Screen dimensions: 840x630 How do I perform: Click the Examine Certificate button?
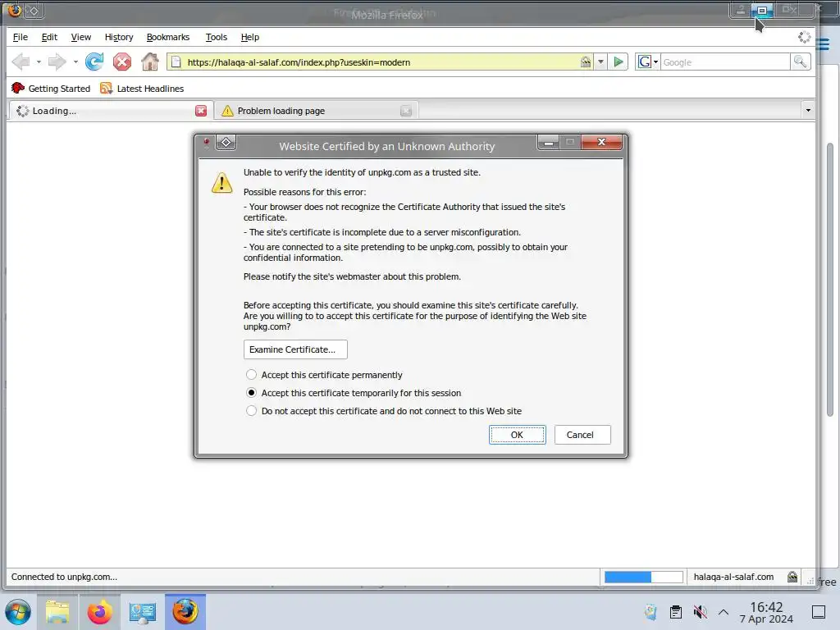(x=295, y=349)
